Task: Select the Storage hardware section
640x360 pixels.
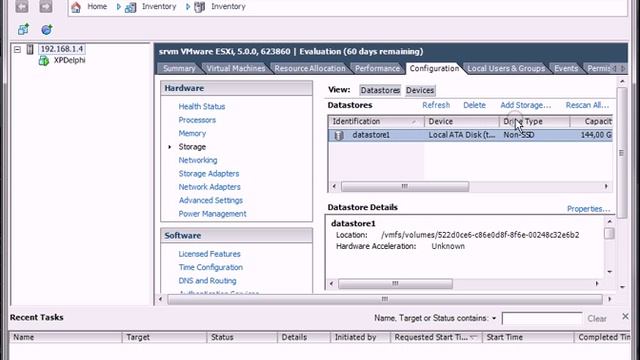Action: click(x=192, y=147)
